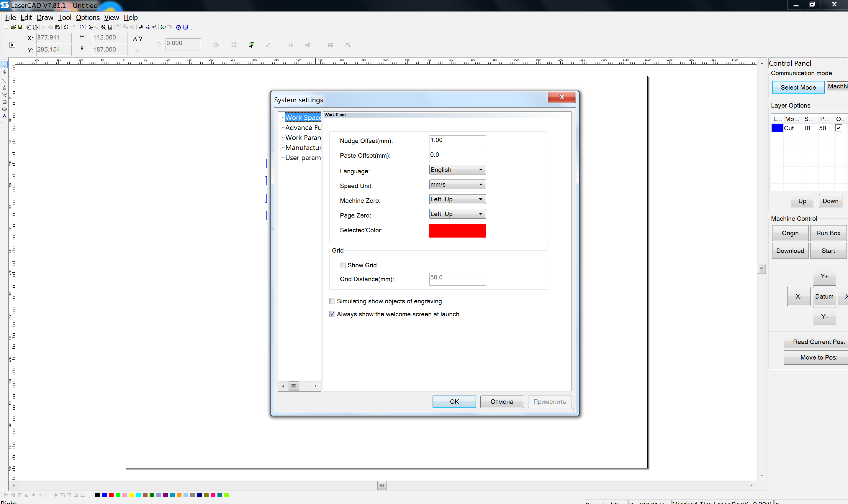Open the Language dropdown
This screenshot has width=848, height=504.
tap(457, 170)
